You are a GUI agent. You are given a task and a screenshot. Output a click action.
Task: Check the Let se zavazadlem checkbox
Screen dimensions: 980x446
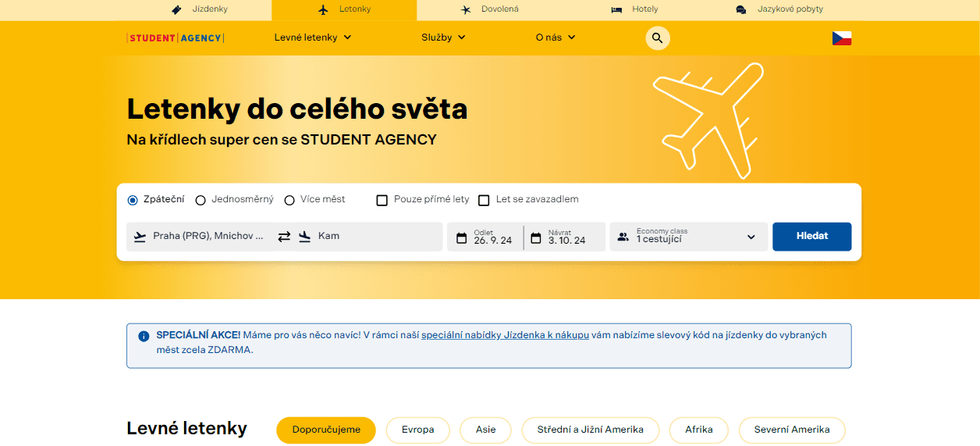pos(484,200)
